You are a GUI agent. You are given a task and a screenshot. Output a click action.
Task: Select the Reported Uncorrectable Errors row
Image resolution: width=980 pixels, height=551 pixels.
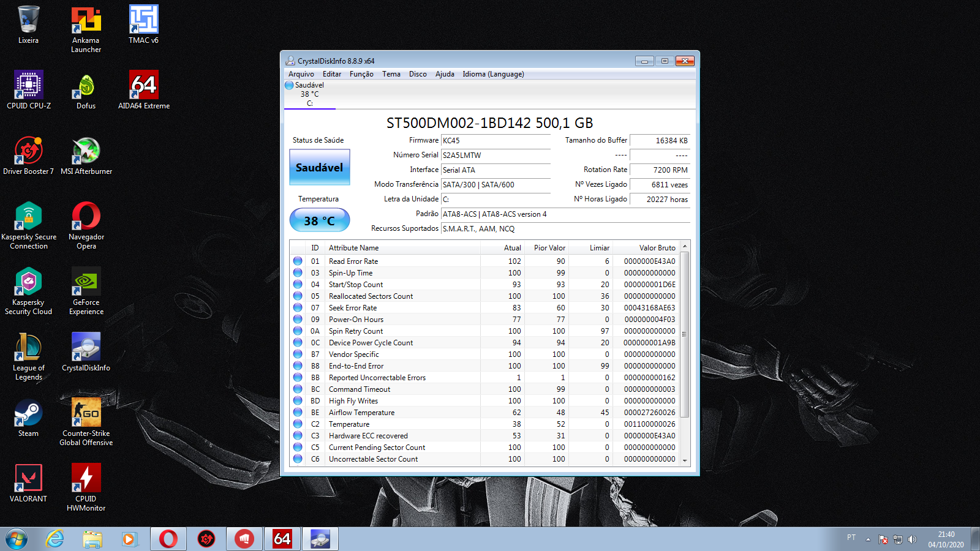point(485,378)
